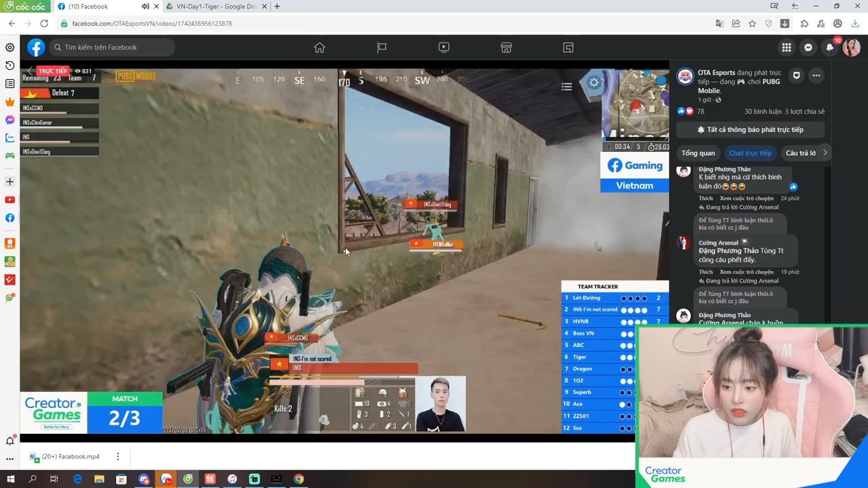Open sidebar Messenger shortcut

[9, 120]
